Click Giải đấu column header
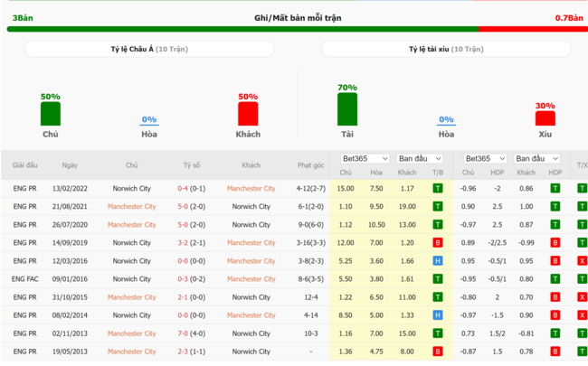Image resolution: width=588 pixels, height=366 pixels. [x=24, y=165]
